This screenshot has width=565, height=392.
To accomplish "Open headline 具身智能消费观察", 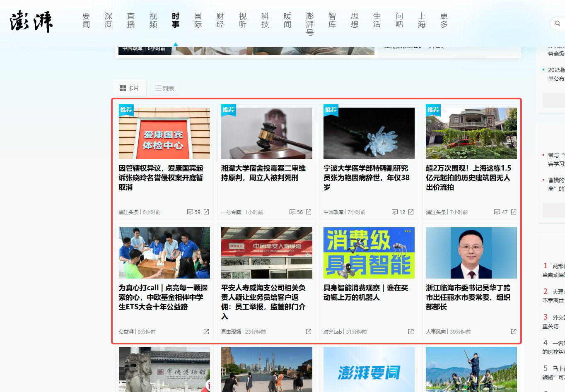I will tap(366, 293).
